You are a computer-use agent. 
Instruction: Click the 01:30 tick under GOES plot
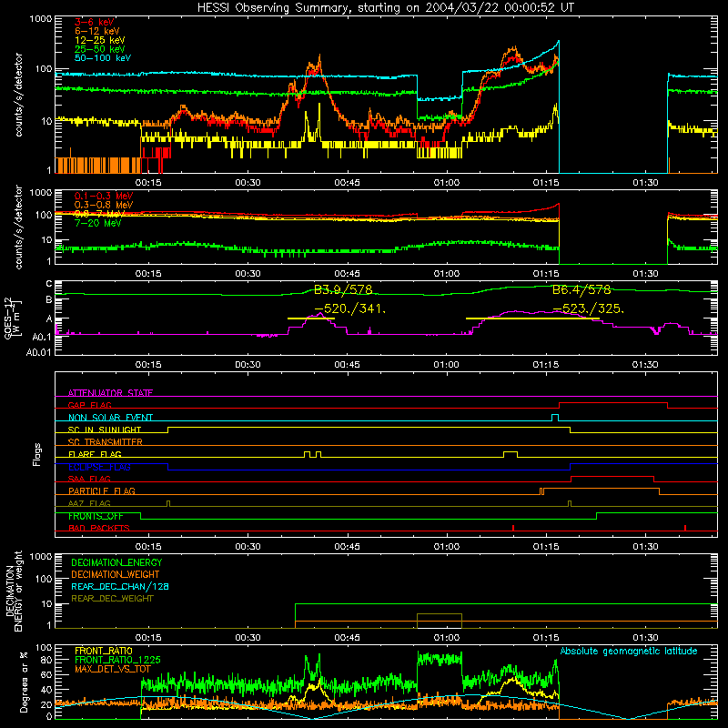point(645,365)
